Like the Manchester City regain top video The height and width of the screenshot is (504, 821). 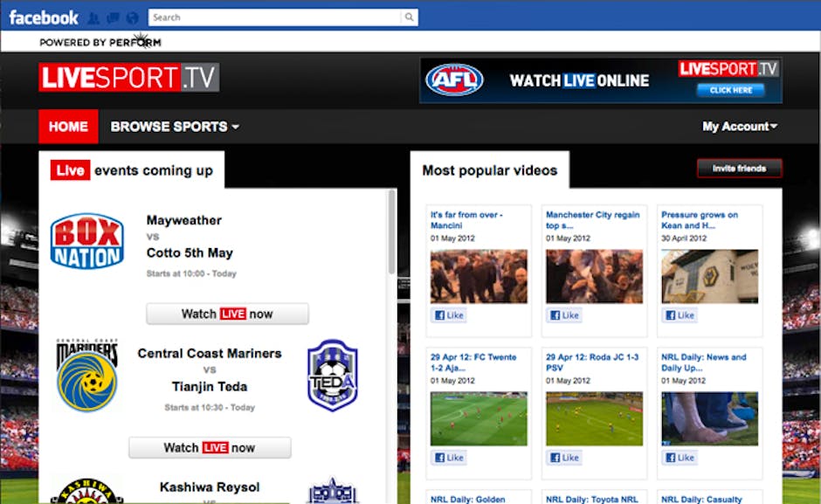point(564,315)
